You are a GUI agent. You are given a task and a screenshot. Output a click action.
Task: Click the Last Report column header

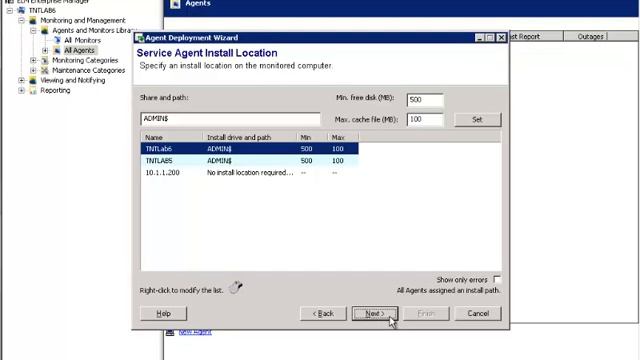[536, 36]
